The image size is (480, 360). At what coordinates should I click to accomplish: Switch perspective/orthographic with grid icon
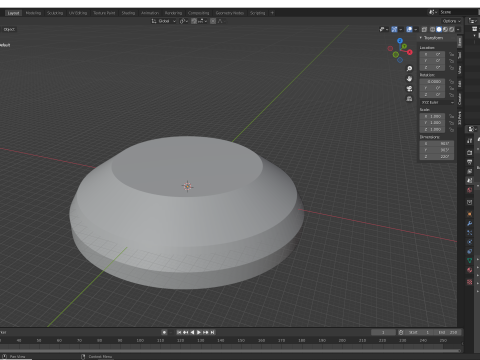coord(409,99)
